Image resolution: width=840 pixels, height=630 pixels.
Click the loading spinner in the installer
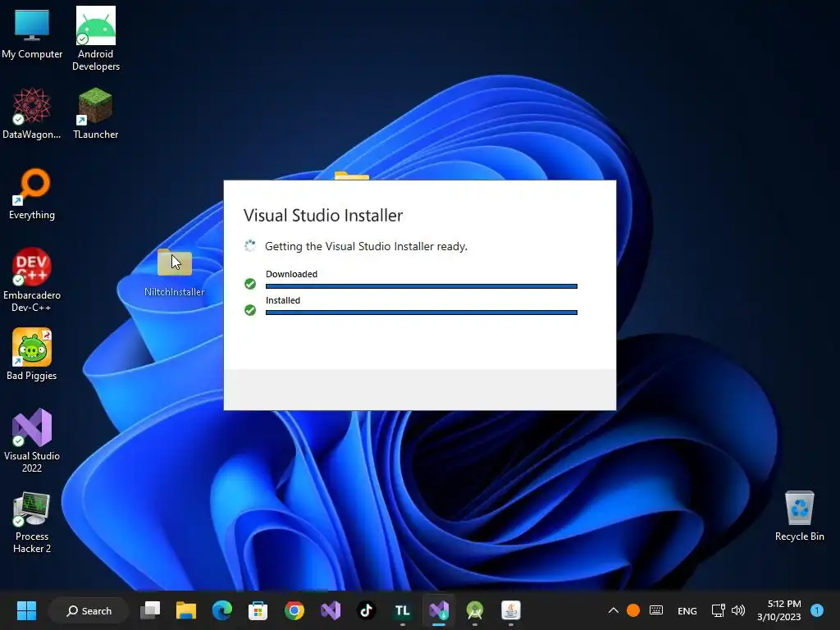[250, 246]
